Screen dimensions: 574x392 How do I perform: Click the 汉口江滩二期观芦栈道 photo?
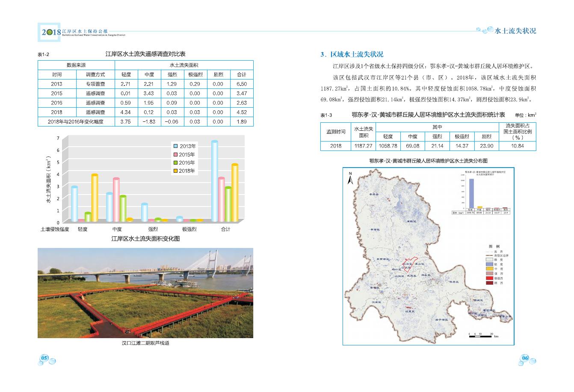(145, 293)
